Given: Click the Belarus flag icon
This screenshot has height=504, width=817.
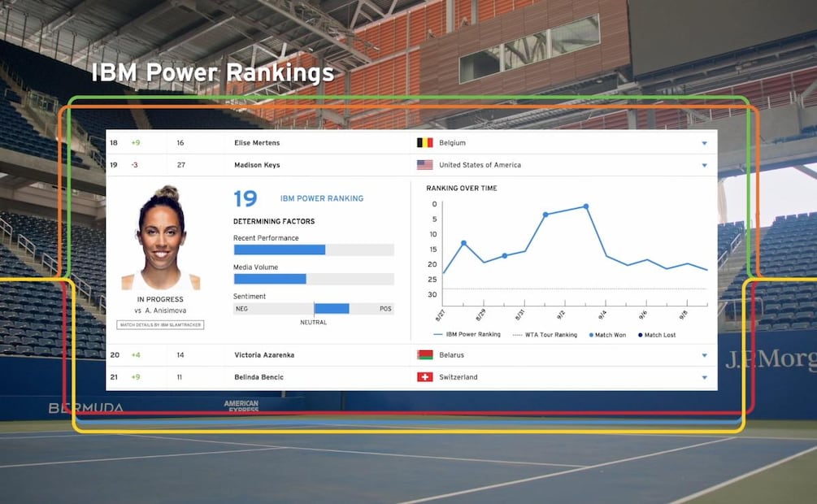Looking at the screenshot, I should point(424,355).
